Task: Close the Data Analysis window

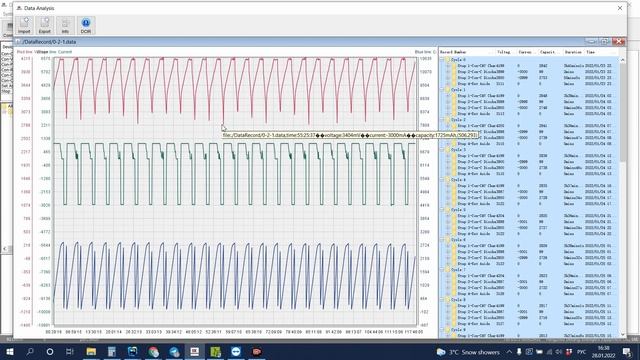Action: 620,8
